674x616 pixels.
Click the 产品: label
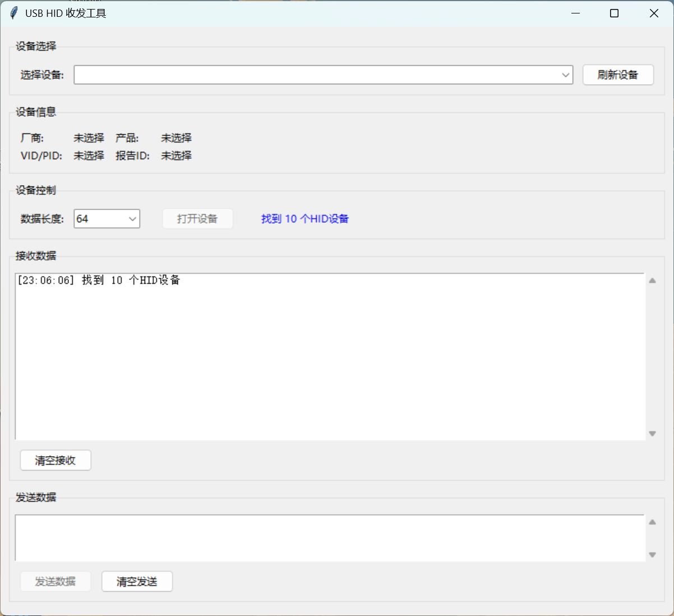pyautogui.click(x=127, y=138)
